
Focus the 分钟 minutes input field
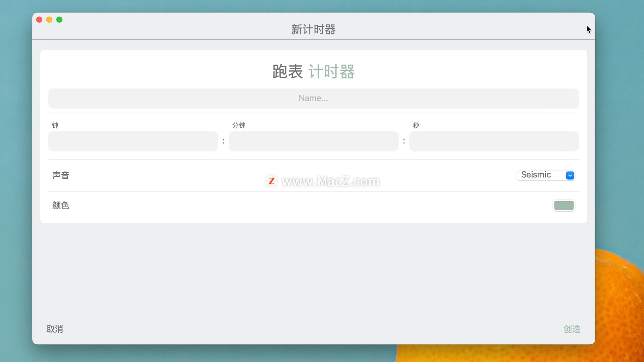(x=313, y=141)
